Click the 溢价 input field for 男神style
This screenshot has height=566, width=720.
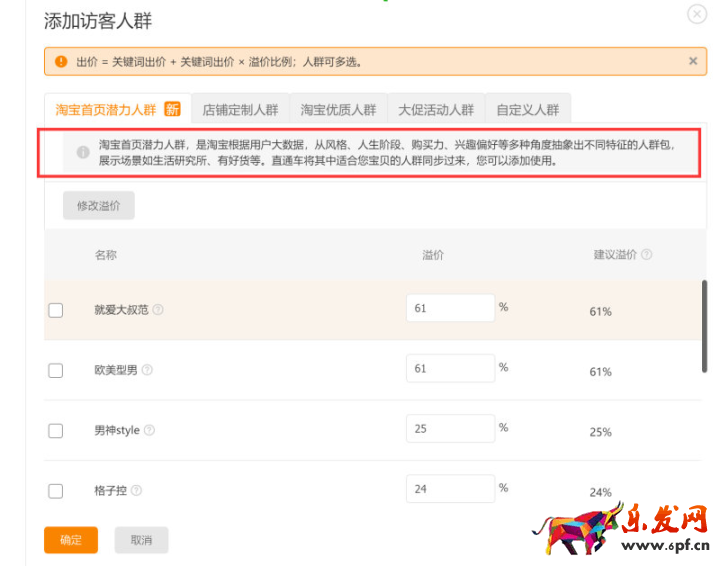tap(450, 429)
